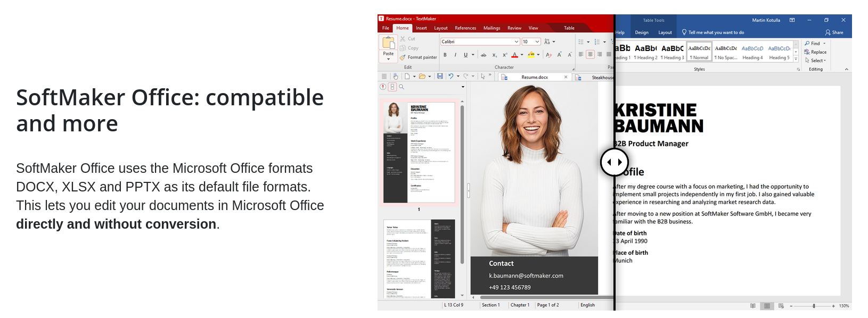Click the comparison slider handle
This screenshot has width=868, height=318.
pyautogui.click(x=615, y=162)
